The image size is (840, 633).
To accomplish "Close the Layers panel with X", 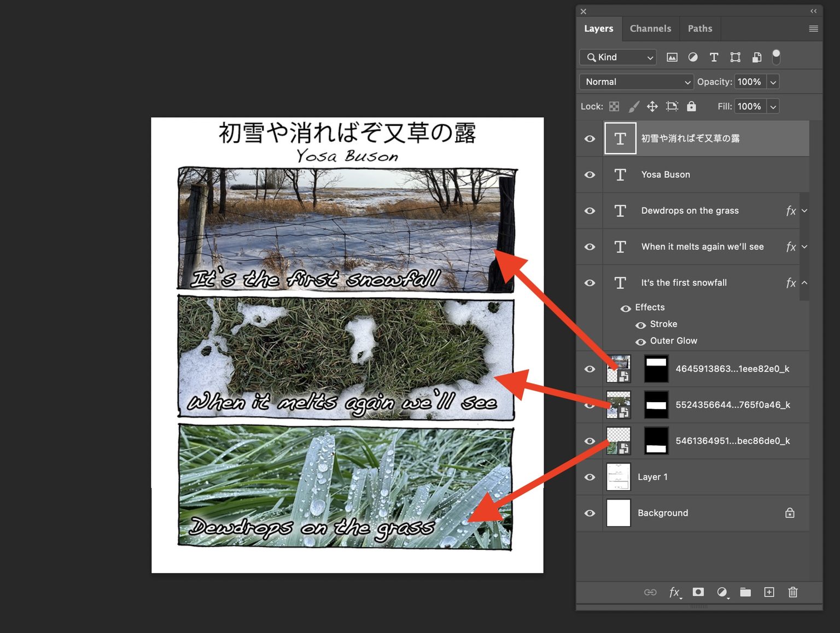I will coord(584,11).
